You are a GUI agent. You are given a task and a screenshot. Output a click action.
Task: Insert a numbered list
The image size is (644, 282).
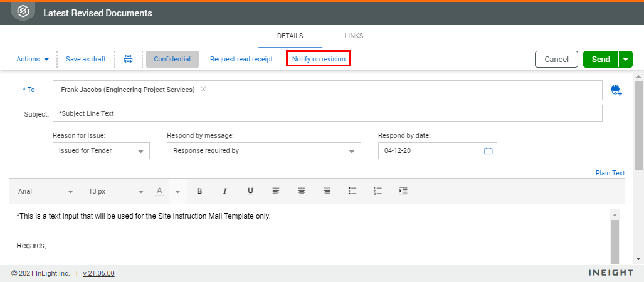tap(377, 191)
